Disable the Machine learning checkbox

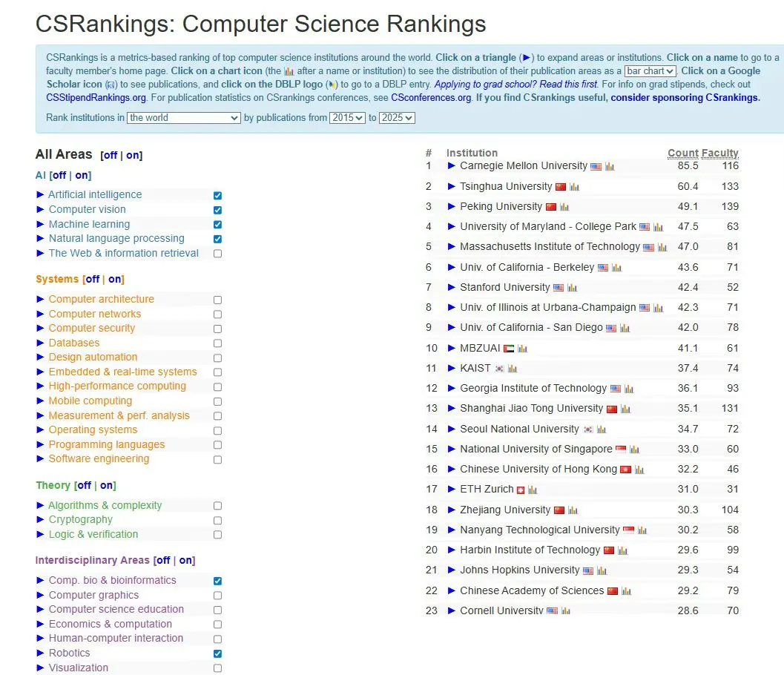[217, 225]
